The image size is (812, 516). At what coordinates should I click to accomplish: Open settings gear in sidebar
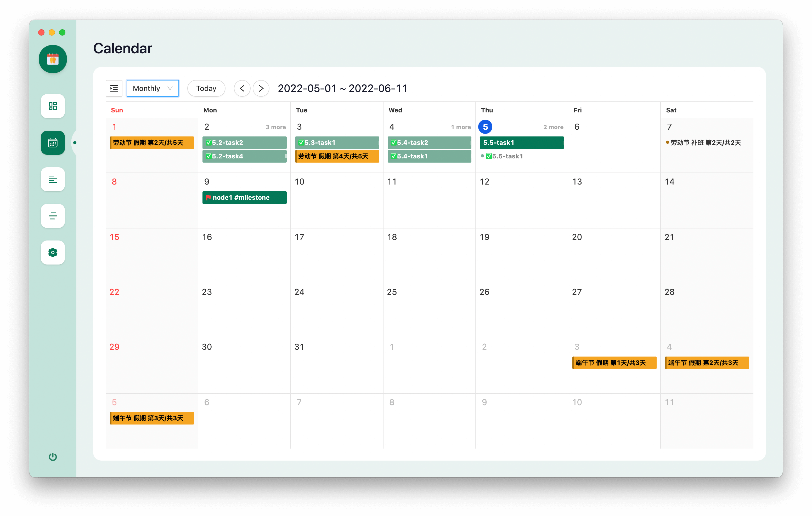click(53, 253)
